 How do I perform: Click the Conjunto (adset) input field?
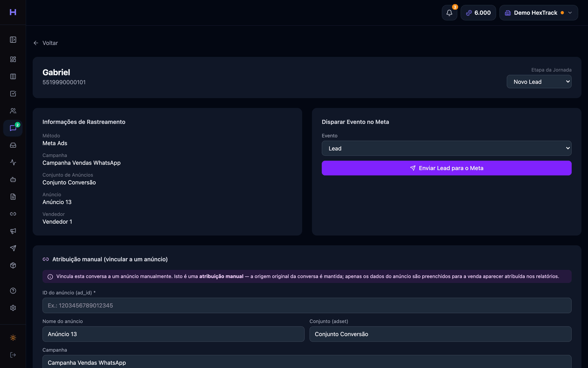pos(440,334)
